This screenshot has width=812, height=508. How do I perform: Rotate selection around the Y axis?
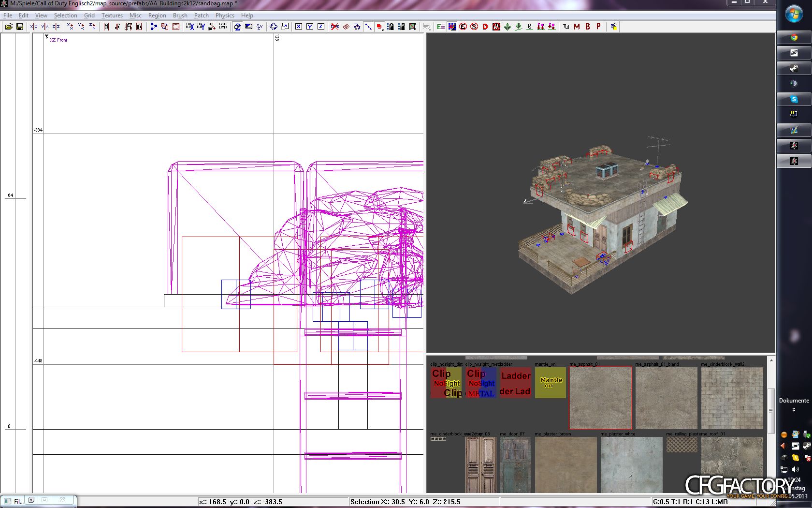point(81,27)
